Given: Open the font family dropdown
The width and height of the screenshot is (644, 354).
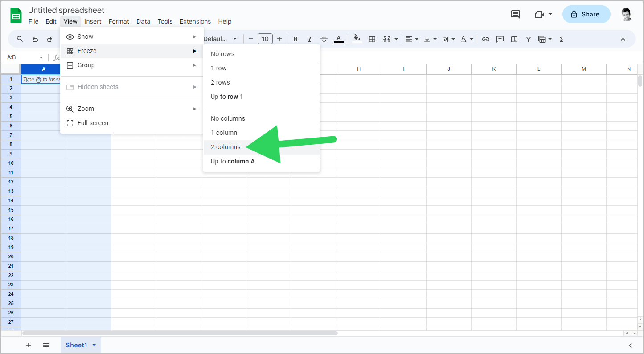Looking at the screenshot, I should click(x=221, y=39).
